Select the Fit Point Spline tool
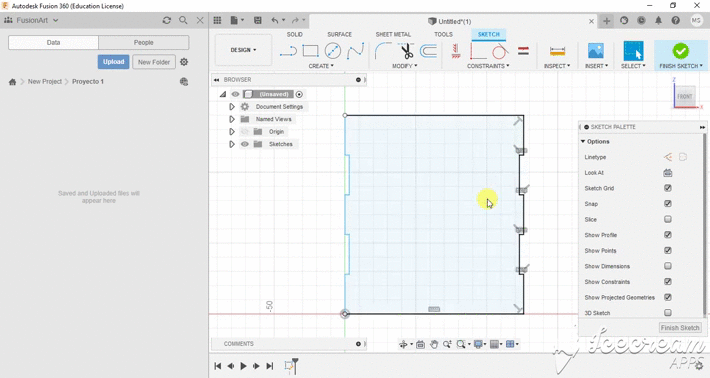Image resolution: width=710 pixels, height=378 pixels. tap(355, 51)
